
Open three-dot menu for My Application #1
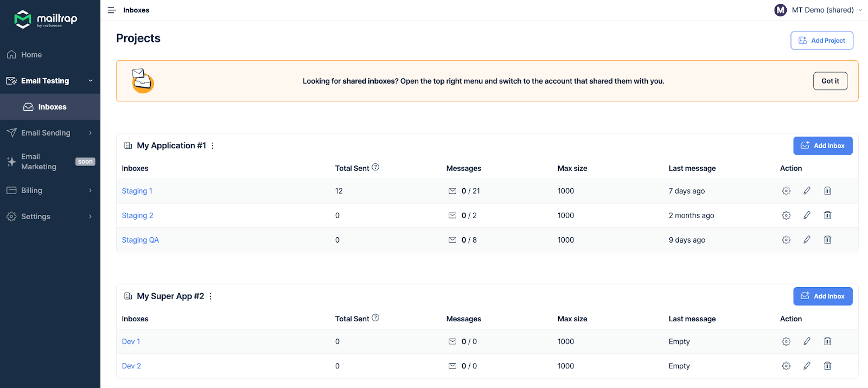point(213,146)
